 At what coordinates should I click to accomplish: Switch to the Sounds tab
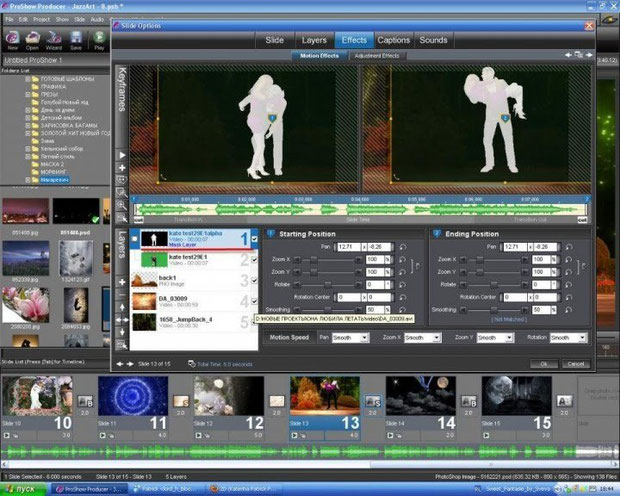433,40
